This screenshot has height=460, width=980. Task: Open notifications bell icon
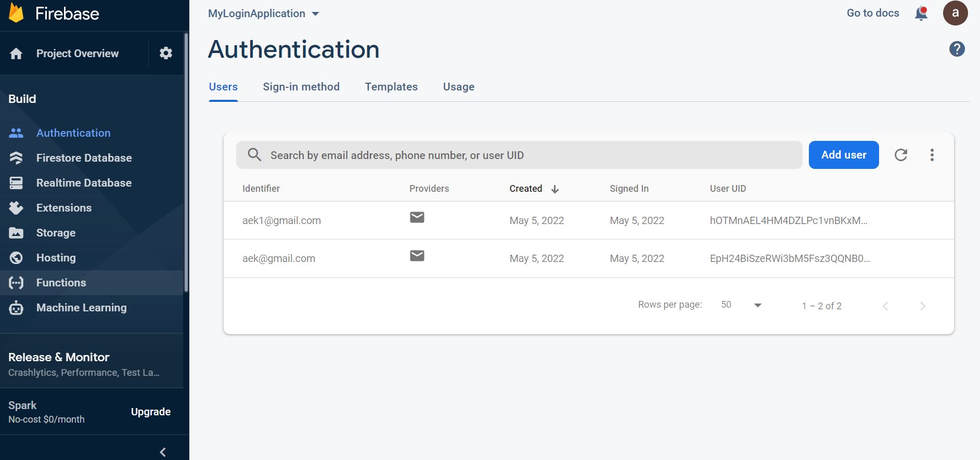[921, 14]
